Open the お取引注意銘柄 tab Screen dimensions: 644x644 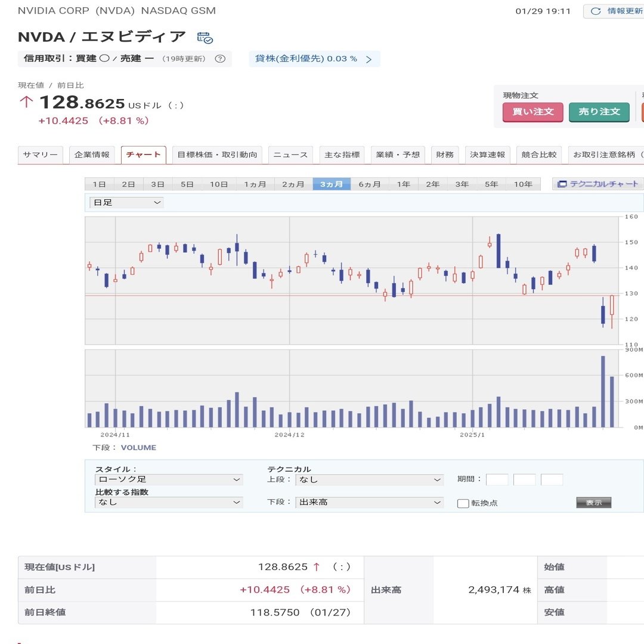point(606,155)
